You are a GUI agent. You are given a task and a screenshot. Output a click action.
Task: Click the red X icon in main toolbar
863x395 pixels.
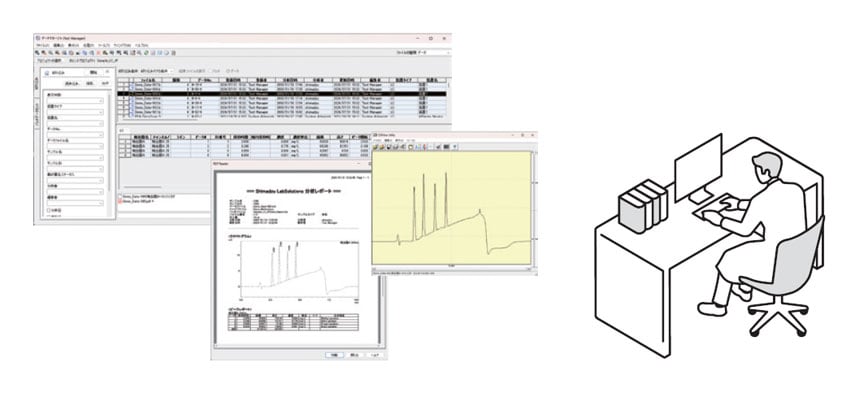99,53
